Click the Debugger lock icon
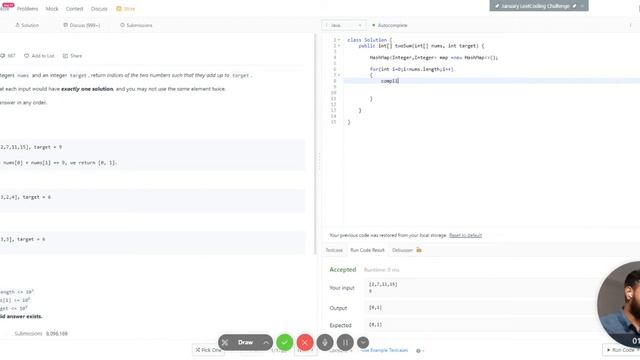 [419, 250]
